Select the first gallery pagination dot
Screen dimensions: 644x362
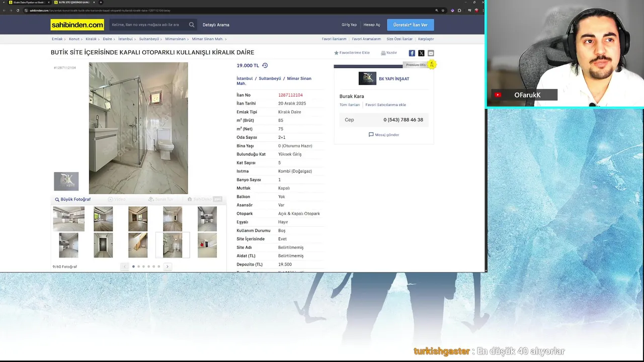[x=133, y=266]
